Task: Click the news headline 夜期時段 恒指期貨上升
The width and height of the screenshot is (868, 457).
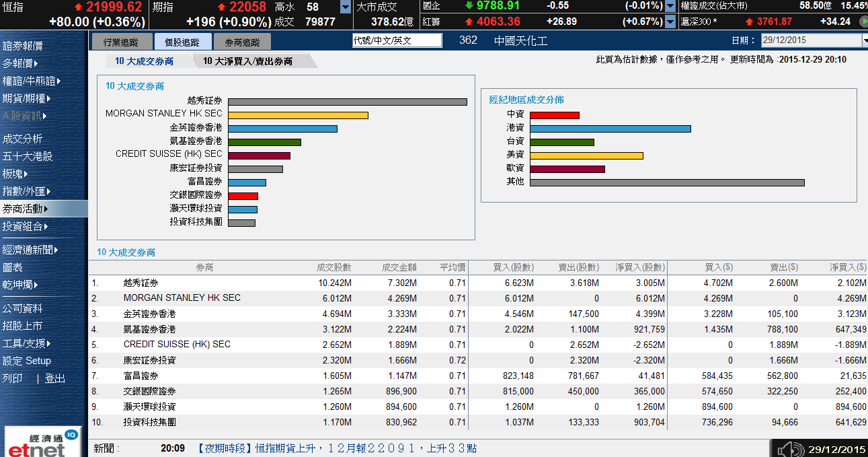Action: pyautogui.click(x=338, y=448)
